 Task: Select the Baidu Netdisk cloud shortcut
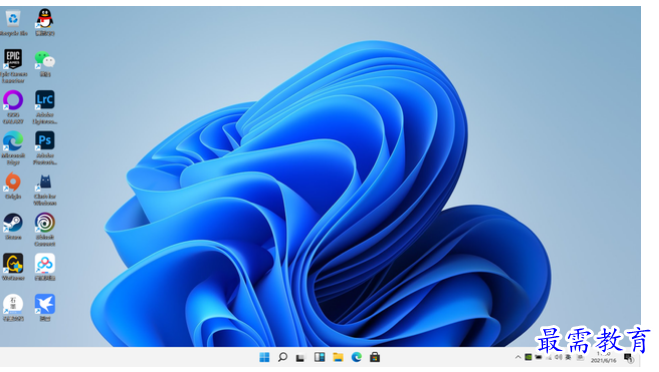[45, 267]
